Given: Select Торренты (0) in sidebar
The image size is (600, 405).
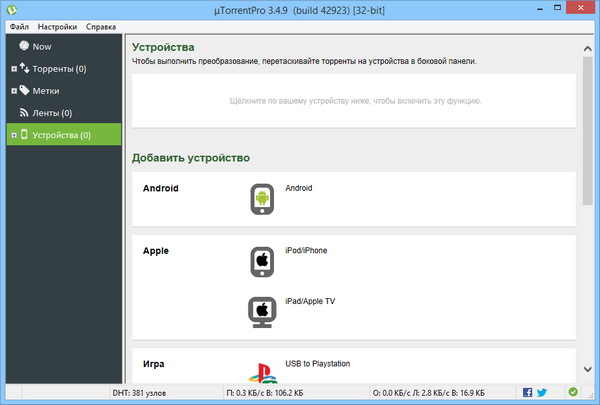Looking at the screenshot, I should pyautogui.click(x=59, y=69).
